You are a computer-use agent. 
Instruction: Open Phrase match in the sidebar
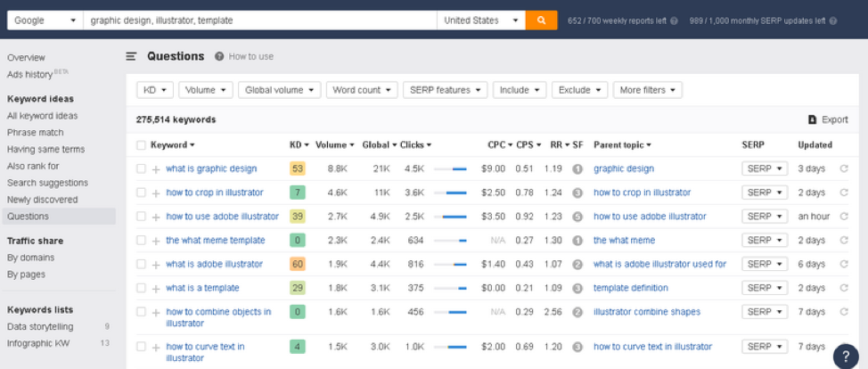pos(35,132)
